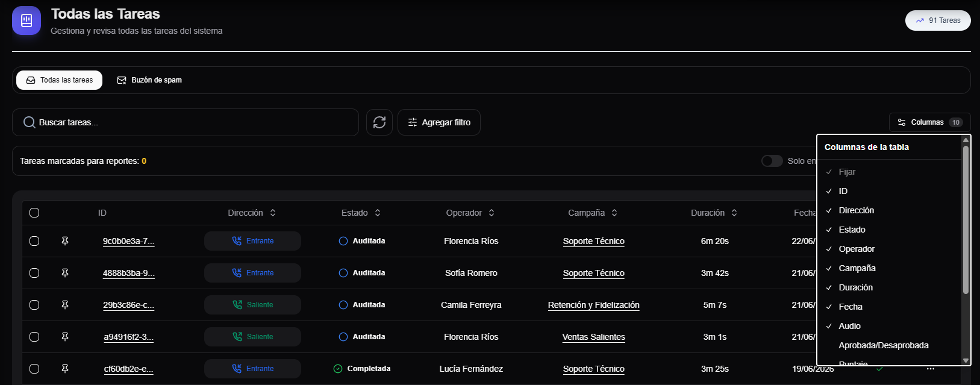The width and height of the screenshot is (980, 385).
Task: Click Entrante badge in row cf60db2e-e
Action: (x=252, y=369)
